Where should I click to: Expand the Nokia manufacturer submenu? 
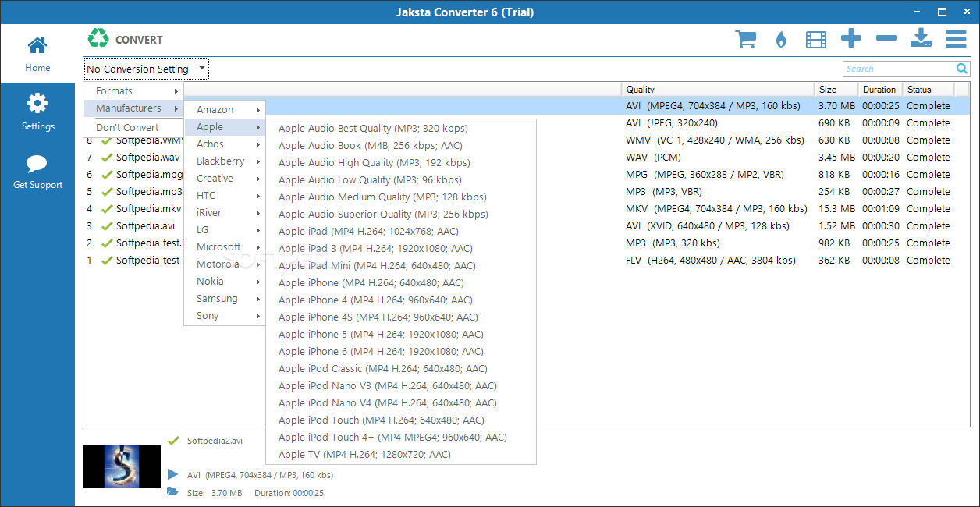click(x=225, y=282)
